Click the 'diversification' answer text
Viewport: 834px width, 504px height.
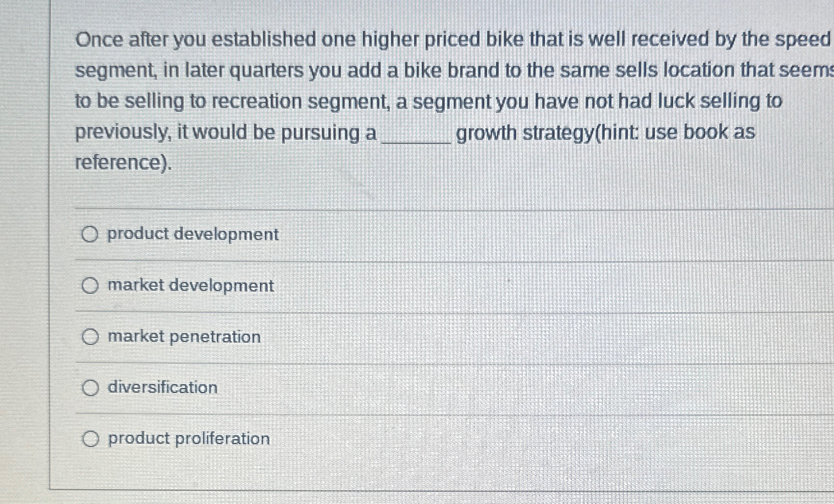(x=162, y=388)
